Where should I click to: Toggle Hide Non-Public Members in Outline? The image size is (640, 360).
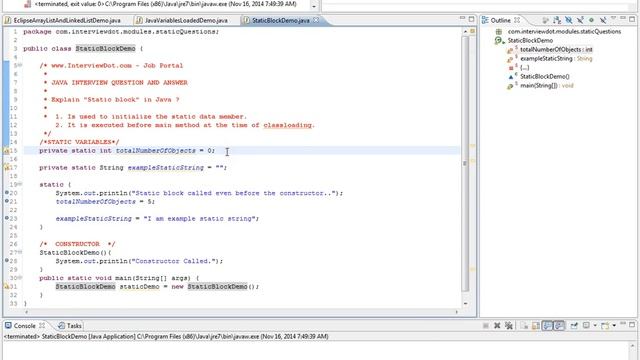point(591,20)
